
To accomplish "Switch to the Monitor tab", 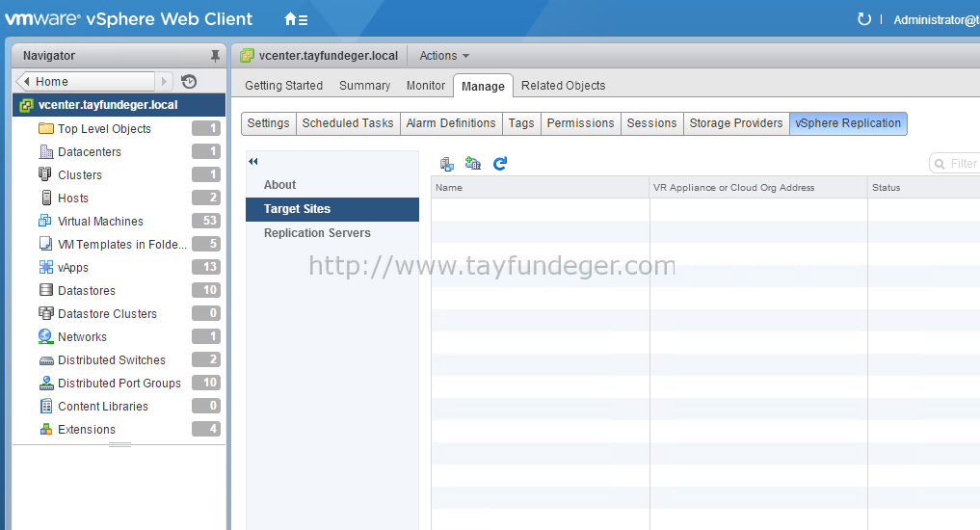I will click(x=426, y=86).
